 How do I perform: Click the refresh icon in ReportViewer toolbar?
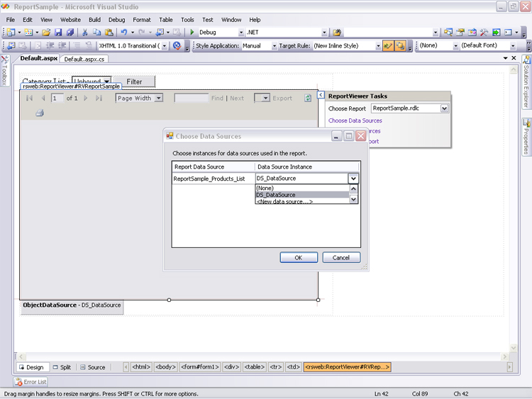(x=308, y=98)
